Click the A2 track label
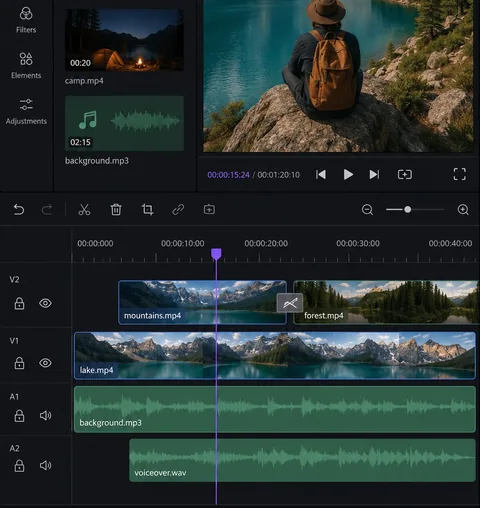Image resolution: width=480 pixels, height=508 pixels. click(x=14, y=449)
